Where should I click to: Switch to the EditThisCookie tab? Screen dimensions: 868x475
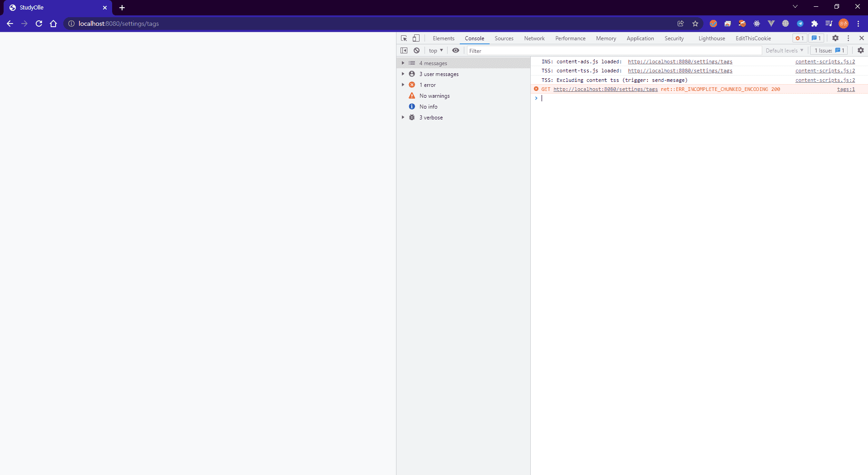753,38
